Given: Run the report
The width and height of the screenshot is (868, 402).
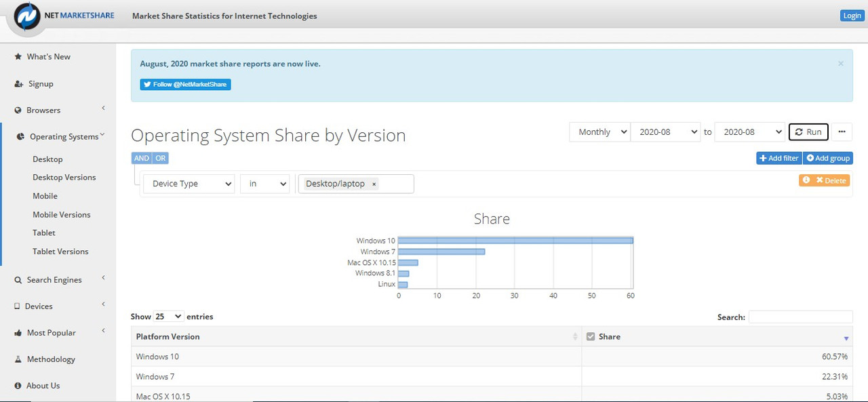Looking at the screenshot, I should (808, 132).
